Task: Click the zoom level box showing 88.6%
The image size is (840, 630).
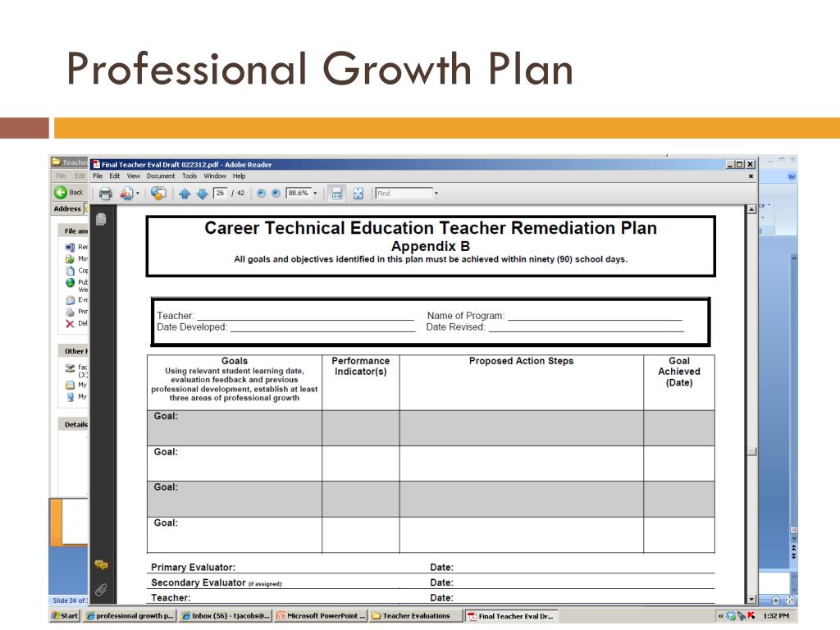Action: click(x=299, y=193)
